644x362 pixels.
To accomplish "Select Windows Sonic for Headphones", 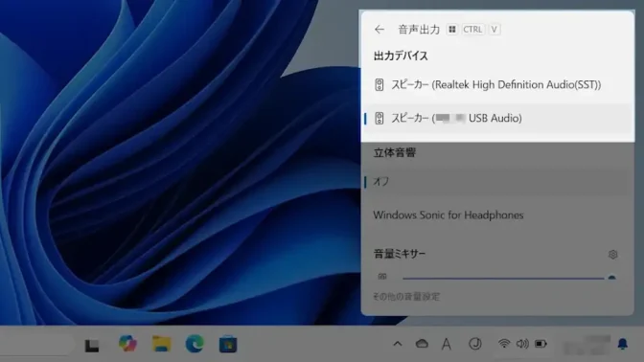I will coord(497,215).
